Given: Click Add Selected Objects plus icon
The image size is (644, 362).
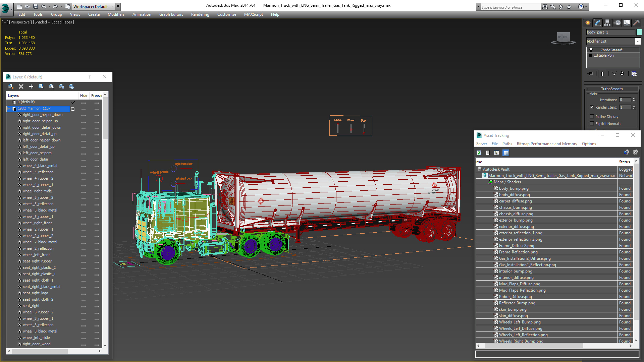Looking at the screenshot, I should tap(31, 86).
